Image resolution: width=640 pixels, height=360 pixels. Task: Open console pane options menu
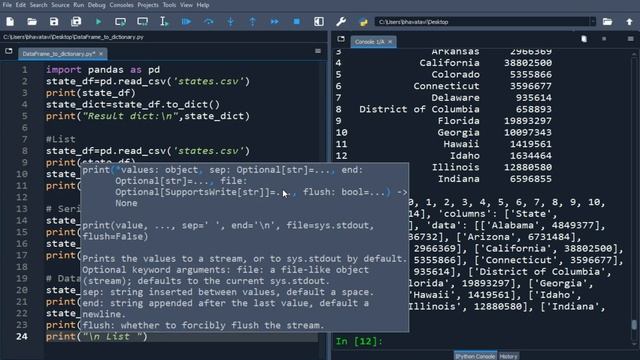[631, 39]
